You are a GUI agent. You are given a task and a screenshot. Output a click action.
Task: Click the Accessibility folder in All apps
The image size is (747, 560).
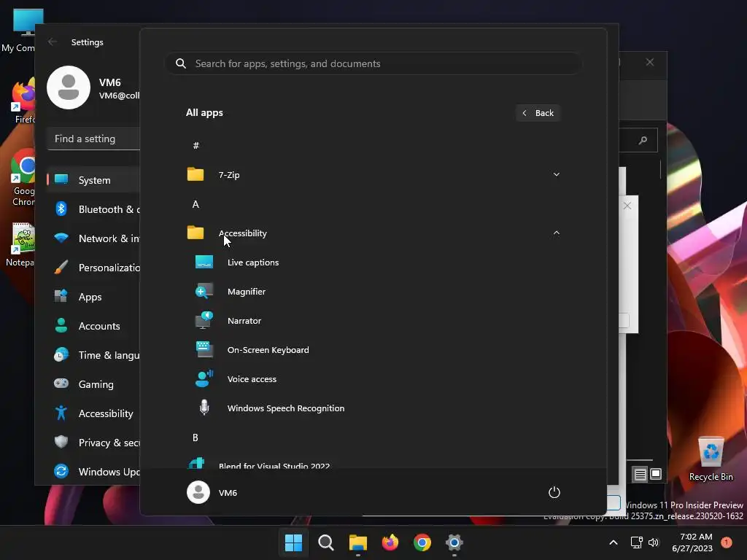point(373,233)
